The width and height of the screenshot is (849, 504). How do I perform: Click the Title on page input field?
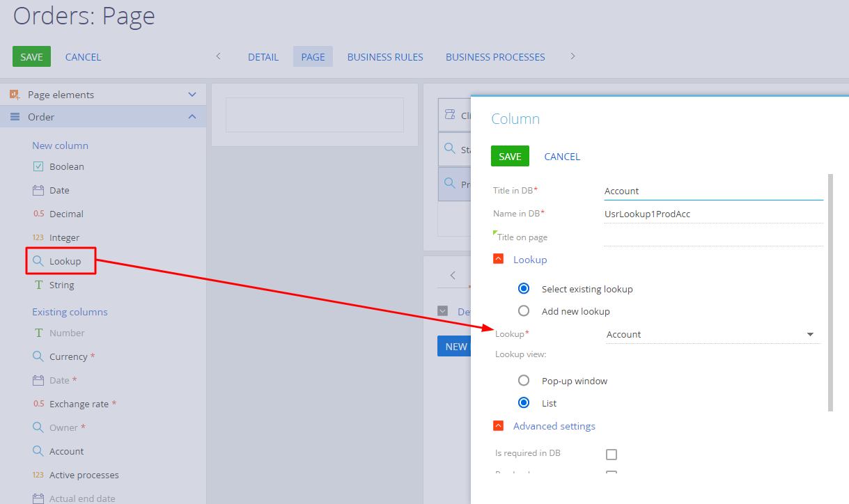[714, 237]
